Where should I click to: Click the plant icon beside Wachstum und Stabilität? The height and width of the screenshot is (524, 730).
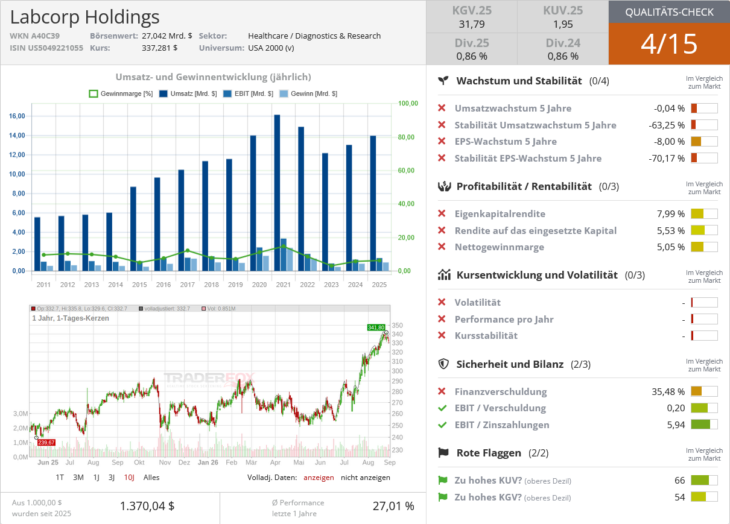pos(443,81)
